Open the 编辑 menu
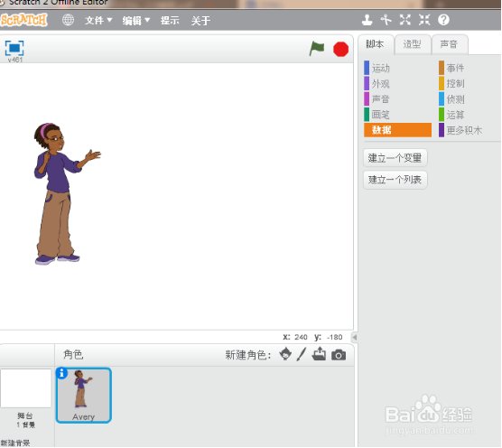 [x=136, y=21]
